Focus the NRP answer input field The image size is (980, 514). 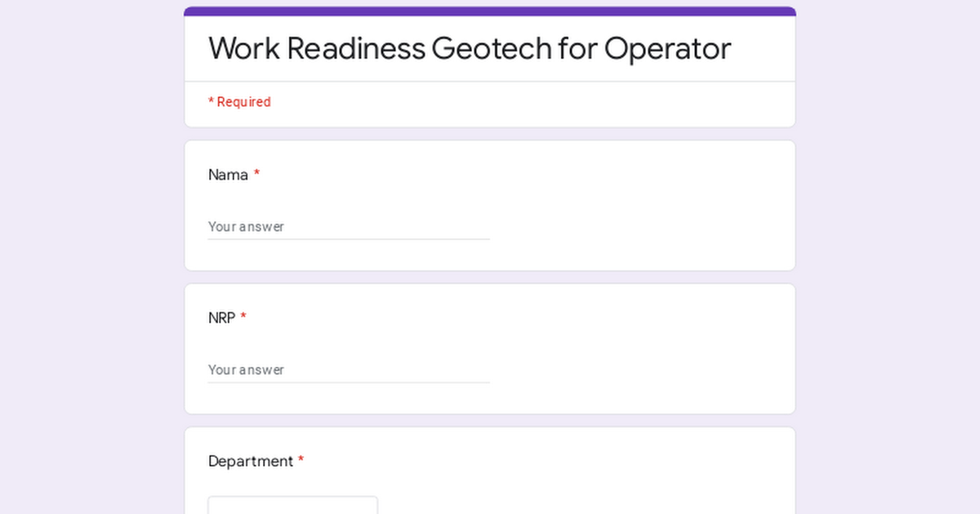click(349, 370)
